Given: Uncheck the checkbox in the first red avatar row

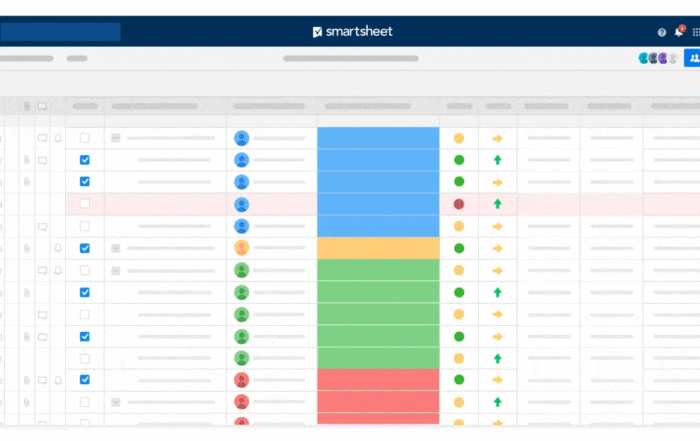Looking at the screenshot, I should pos(84,379).
